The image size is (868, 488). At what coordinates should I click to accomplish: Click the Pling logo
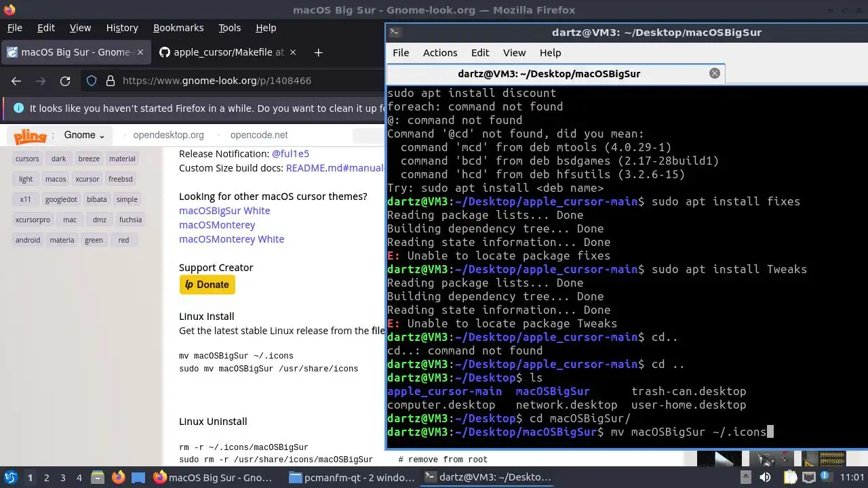[x=31, y=136]
